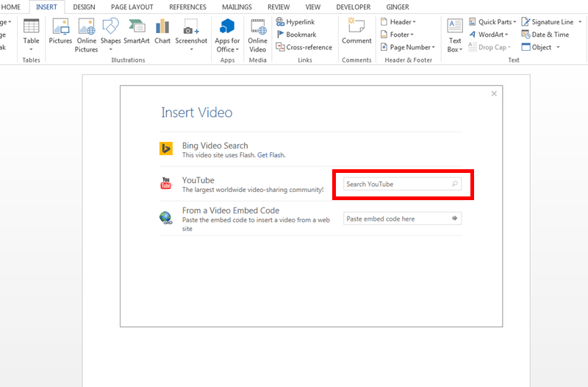This screenshot has height=387, width=588.
Task: Open Online Pictures search
Action: click(x=86, y=35)
